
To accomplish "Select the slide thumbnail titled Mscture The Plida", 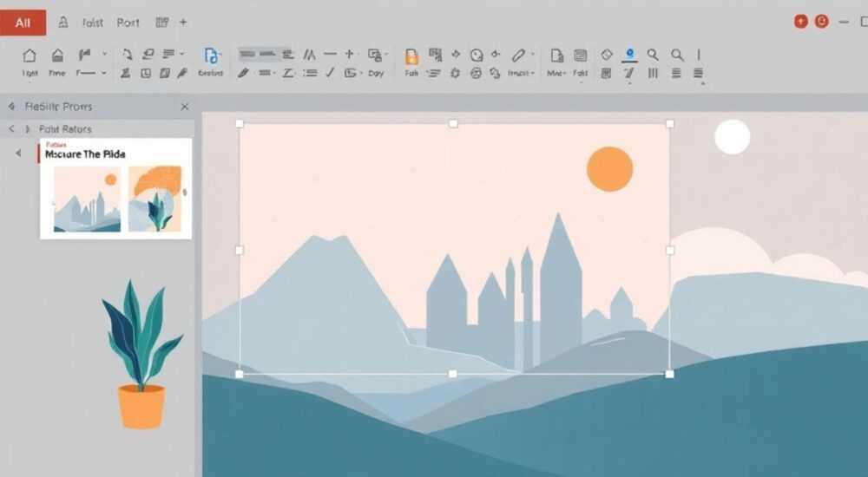I will pos(115,188).
